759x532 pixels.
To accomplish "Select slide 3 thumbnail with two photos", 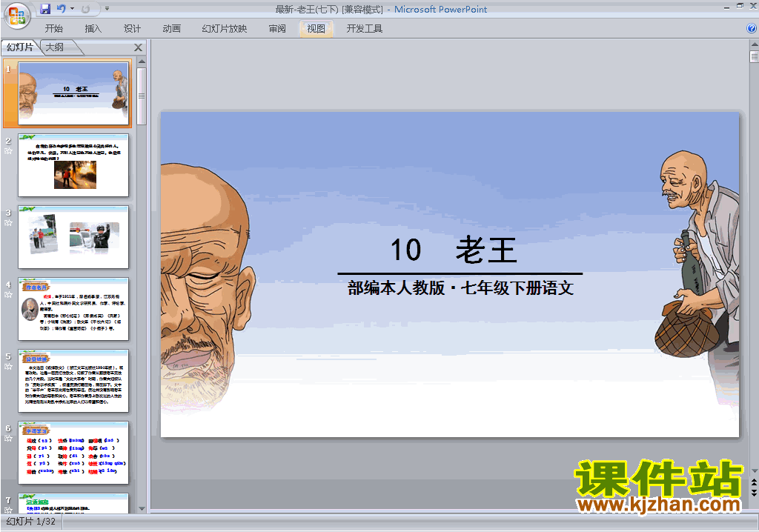I will coord(73,236).
